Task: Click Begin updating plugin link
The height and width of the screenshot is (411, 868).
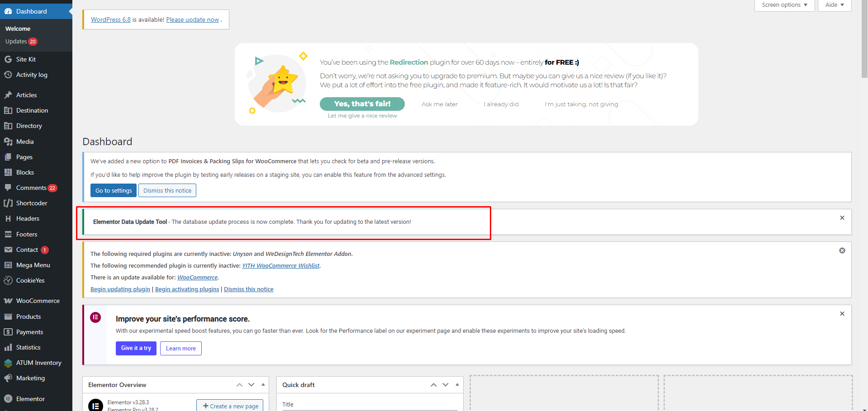Action: tap(120, 289)
